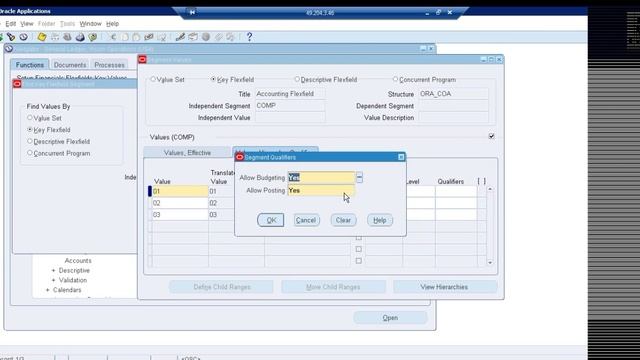Click the View Hierarchies button
640x360 pixels.
(444, 287)
